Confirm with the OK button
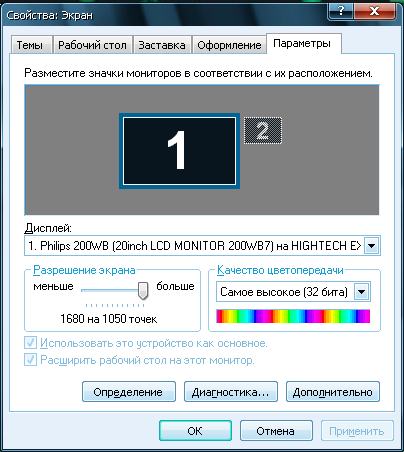Image resolution: width=404 pixels, height=452 pixels. (x=195, y=431)
